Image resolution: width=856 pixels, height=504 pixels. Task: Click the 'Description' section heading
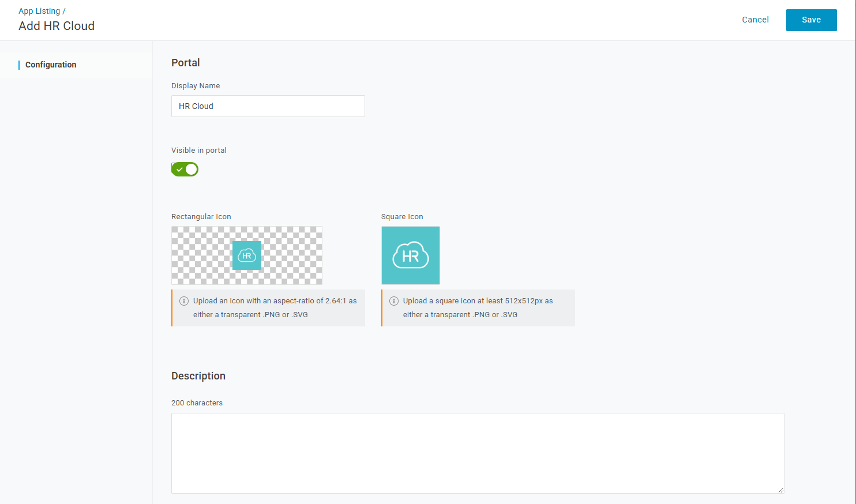(x=198, y=376)
